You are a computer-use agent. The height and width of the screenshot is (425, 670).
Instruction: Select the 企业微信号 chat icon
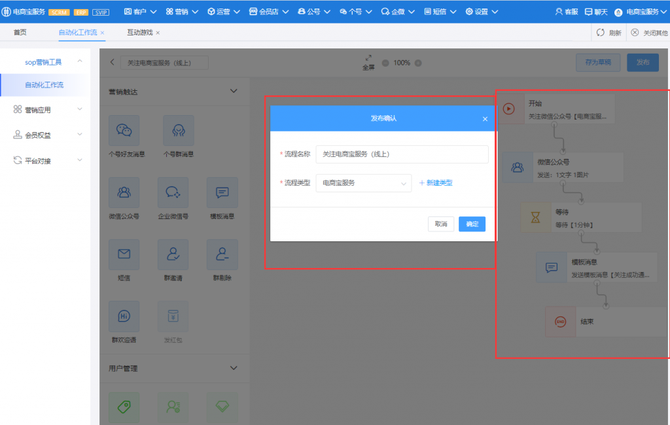173,193
